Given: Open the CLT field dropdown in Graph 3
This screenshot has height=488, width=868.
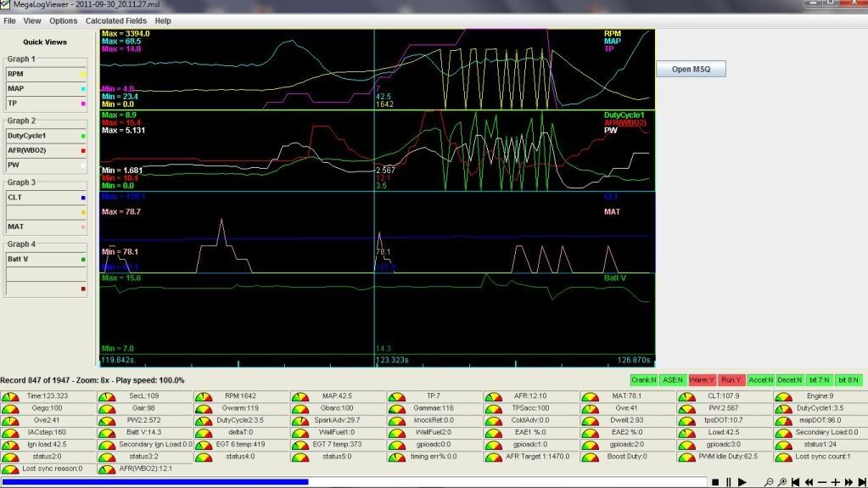Looking at the screenshot, I should click(x=46, y=197).
